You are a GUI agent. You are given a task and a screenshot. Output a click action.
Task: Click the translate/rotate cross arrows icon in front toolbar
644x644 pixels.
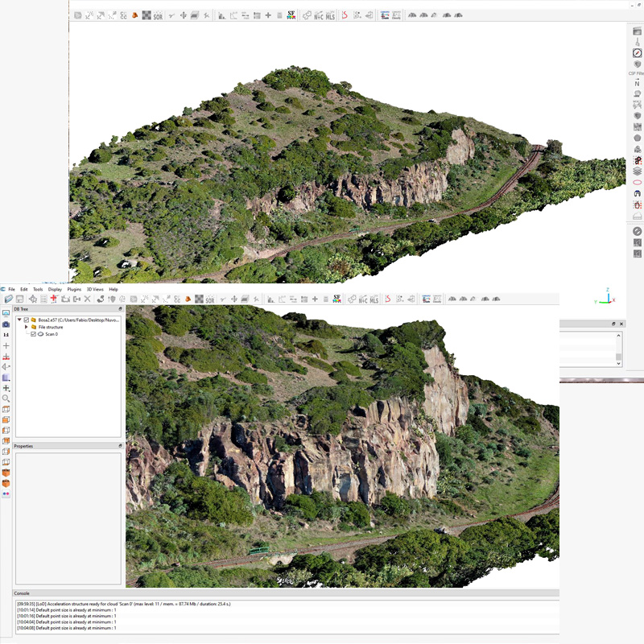pyautogui.click(x=234, y=299)
